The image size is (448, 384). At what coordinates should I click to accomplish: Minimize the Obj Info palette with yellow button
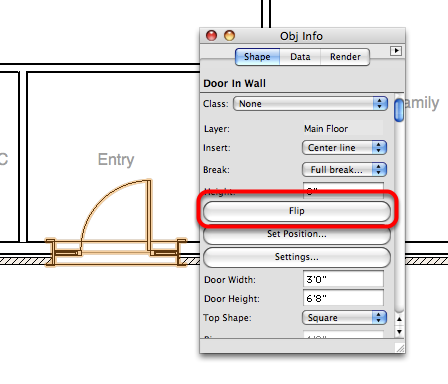point(229,35)
